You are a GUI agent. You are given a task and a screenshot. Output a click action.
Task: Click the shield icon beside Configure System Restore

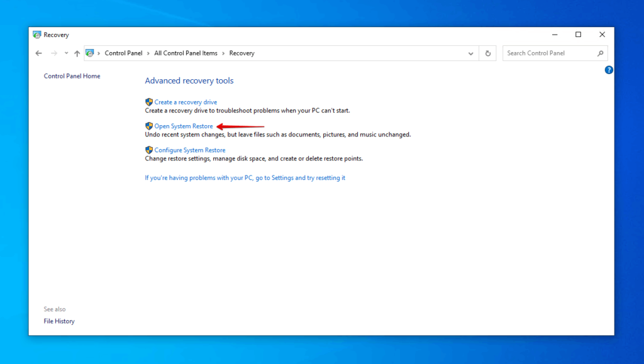point(149,150)
